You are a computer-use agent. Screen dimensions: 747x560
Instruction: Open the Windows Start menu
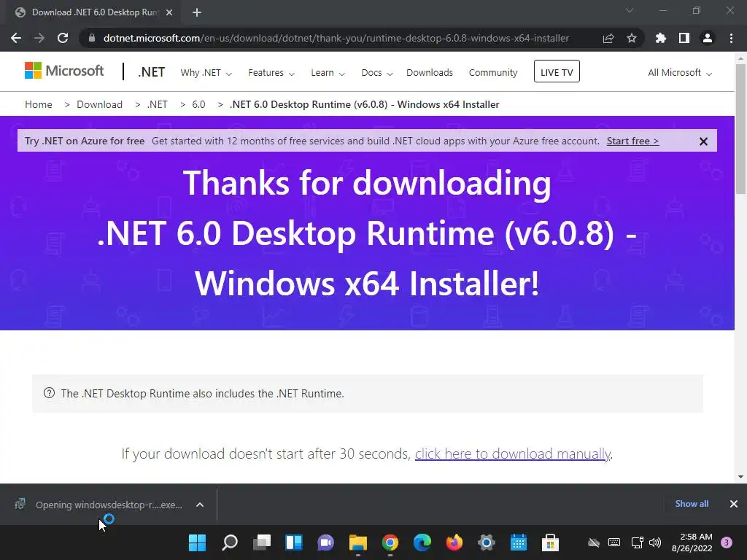pos(197,542)
